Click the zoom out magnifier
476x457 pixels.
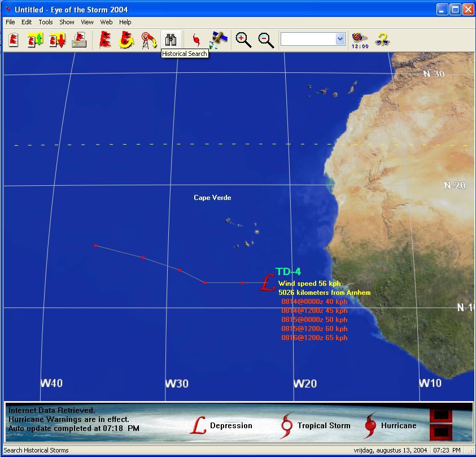[x=266, y=40]
